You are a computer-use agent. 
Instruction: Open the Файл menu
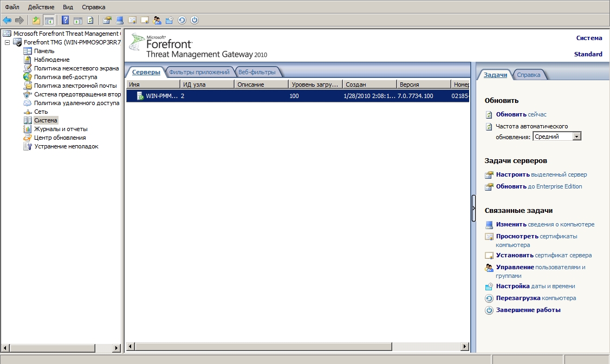click(12, 7)
